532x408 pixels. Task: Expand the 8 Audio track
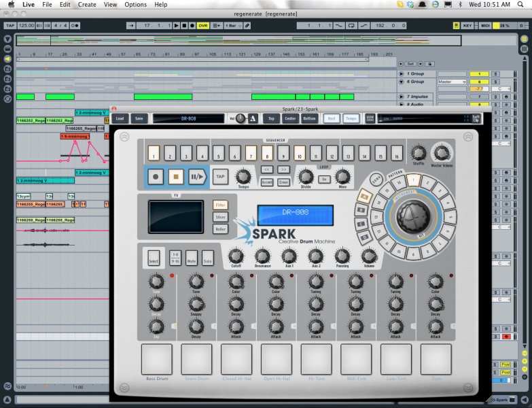[x=402, y=104]
